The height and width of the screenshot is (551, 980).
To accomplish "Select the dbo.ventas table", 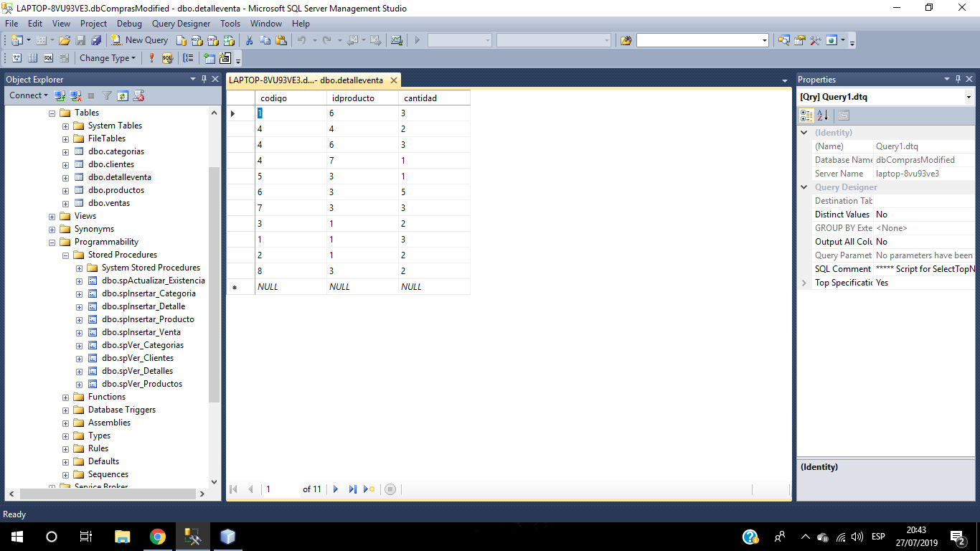I will point(109,203).
